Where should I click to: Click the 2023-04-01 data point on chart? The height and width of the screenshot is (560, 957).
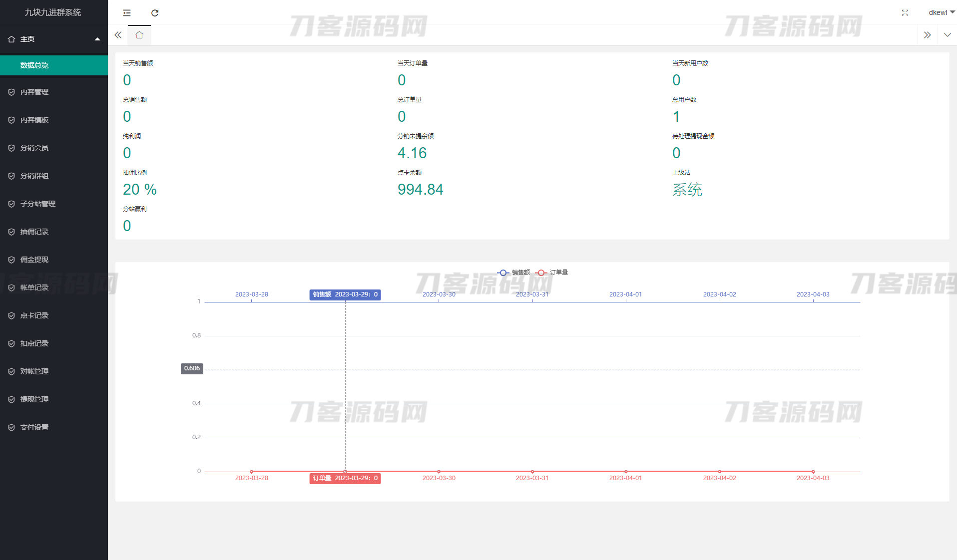coord(626,471)
